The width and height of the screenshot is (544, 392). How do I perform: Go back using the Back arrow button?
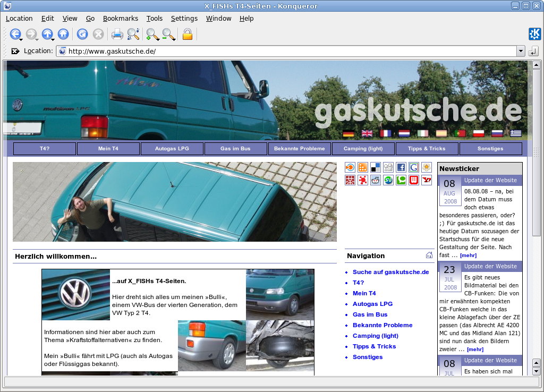pos(14,34)
